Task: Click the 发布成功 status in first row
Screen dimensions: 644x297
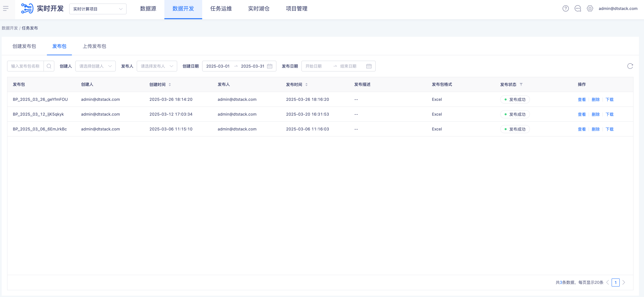Action: click(515, 99)
